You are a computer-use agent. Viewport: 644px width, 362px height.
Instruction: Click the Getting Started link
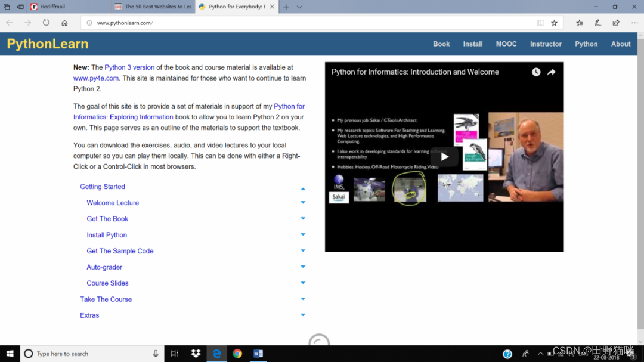tap(103, 187)
